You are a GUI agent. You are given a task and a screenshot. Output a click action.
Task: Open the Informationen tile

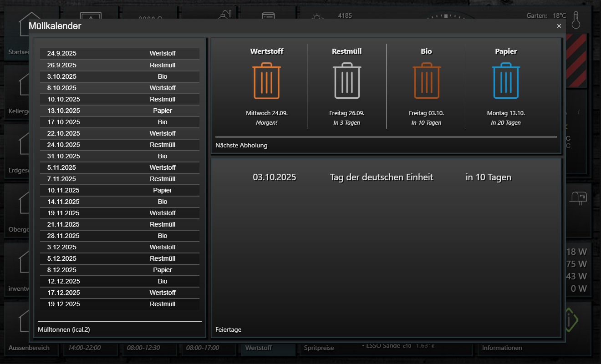[x=502, y=348]
